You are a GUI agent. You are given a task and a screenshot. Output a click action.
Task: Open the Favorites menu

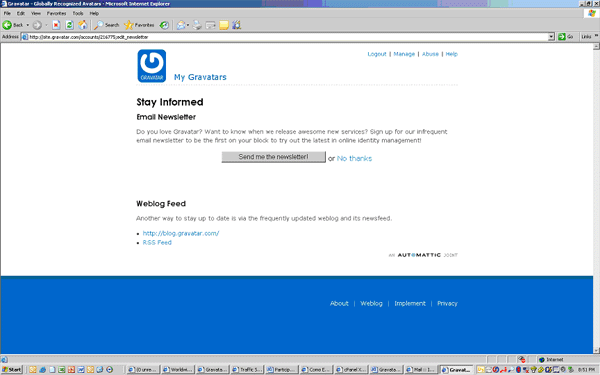click(56, 13)
